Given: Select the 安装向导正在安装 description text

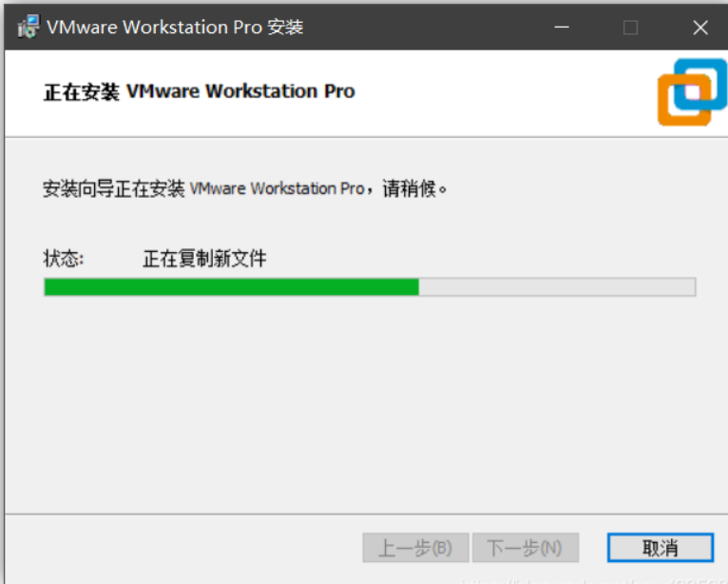Looking at the screenshot, I should pos(114,189).
